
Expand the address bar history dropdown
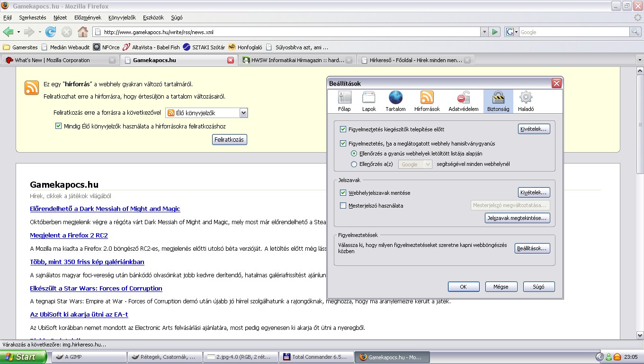point(484,32)
